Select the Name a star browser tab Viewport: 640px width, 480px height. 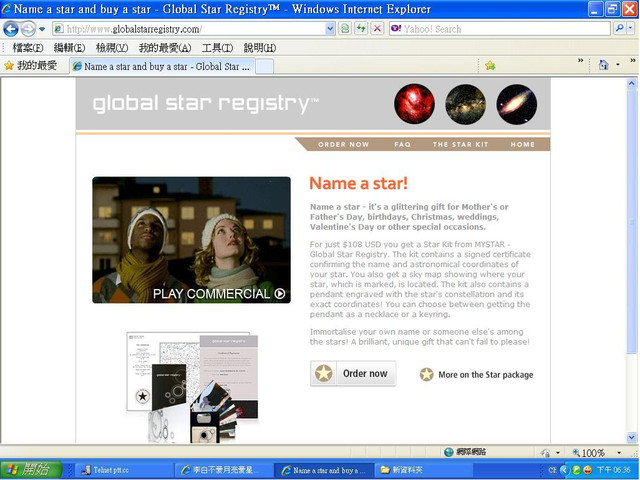(162, 67)
